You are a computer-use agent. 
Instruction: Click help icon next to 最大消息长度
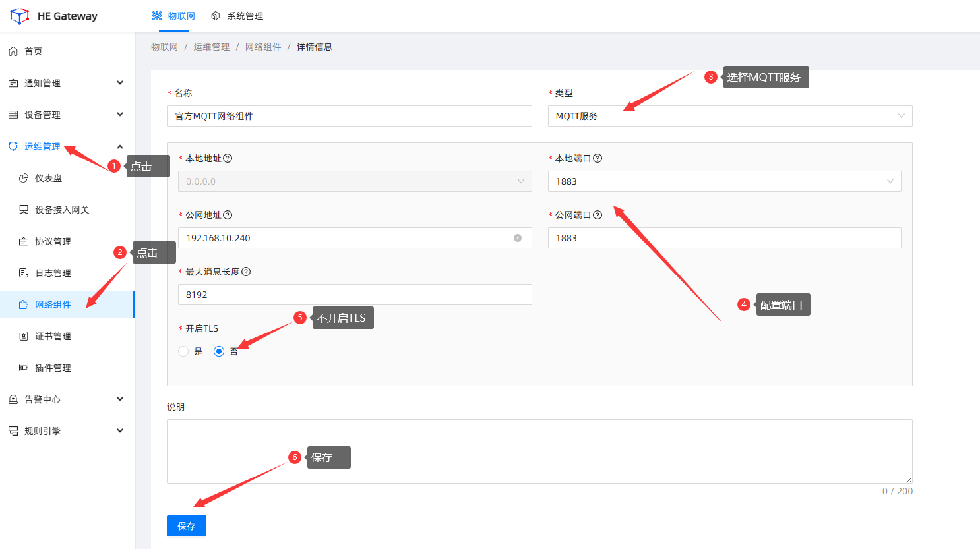click(246, 272)
